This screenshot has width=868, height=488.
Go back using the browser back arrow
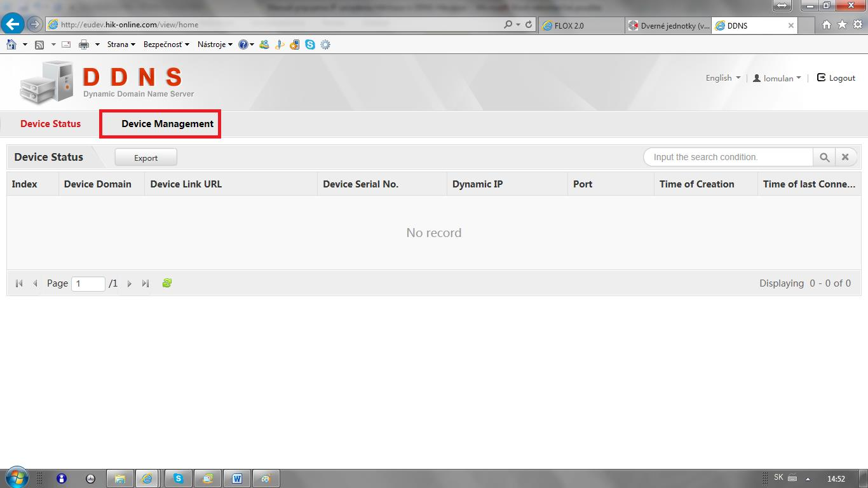(13, 24)
